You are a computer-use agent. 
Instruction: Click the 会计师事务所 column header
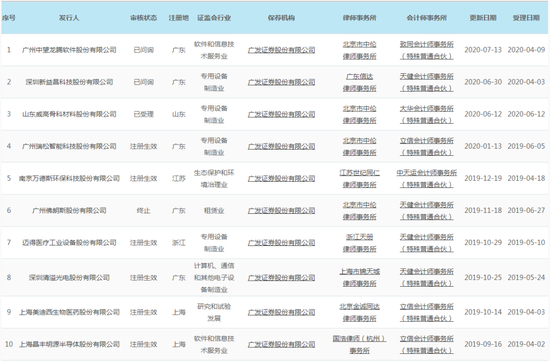pos(427,18)
